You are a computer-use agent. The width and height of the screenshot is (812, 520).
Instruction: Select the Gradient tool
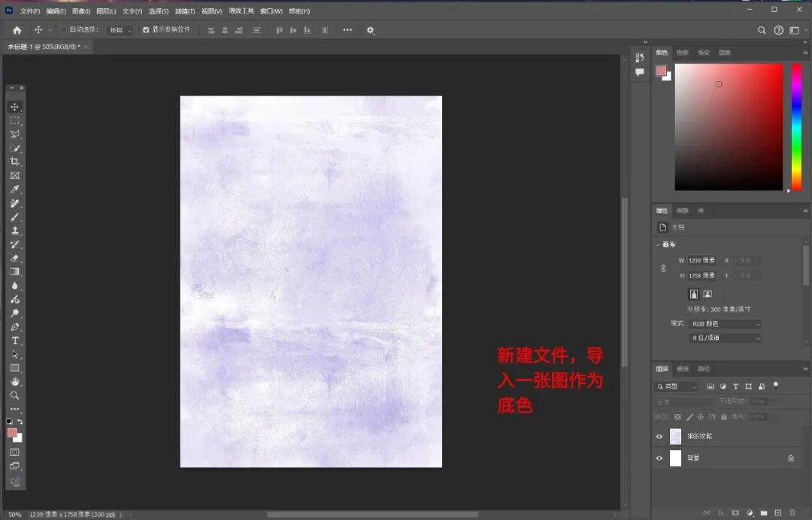point(14,272)
